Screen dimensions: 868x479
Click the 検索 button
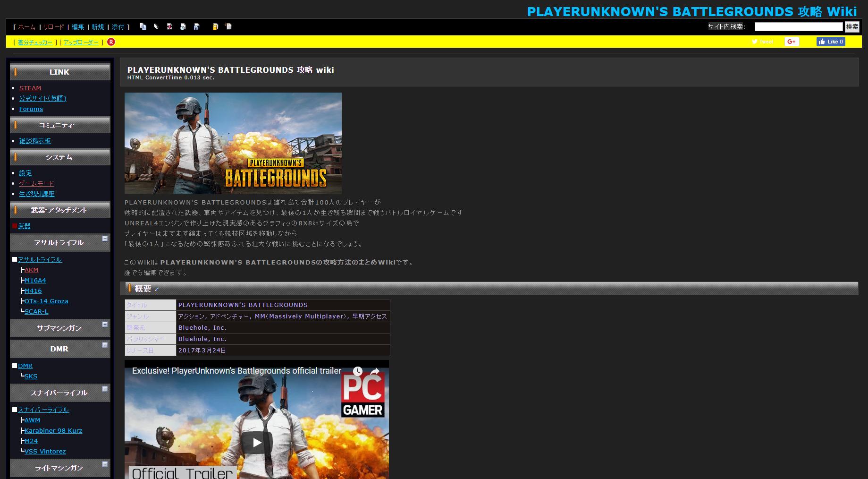(x=852, y=27)
